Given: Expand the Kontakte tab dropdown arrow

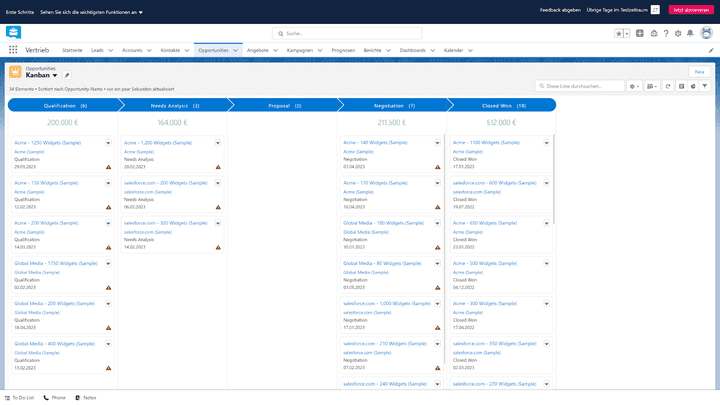Looking at the screenshot, I should point(187,51).
